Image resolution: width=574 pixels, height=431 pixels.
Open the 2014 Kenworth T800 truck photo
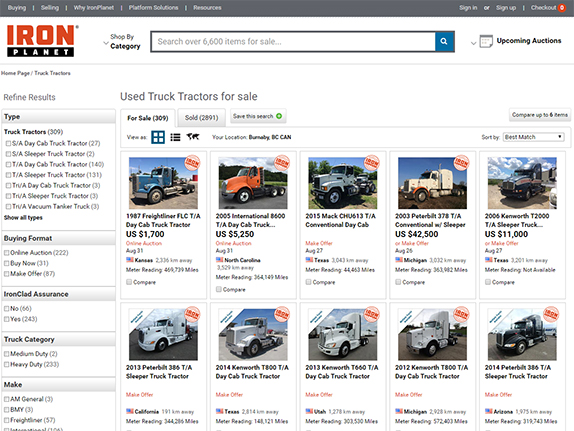click(253, 334)
